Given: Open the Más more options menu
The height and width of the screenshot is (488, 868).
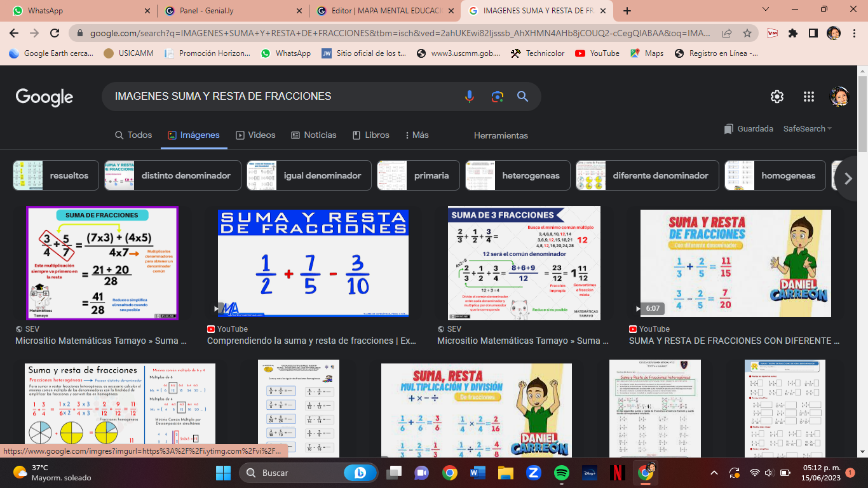Looking at the screenshot, I should (417, 135).
